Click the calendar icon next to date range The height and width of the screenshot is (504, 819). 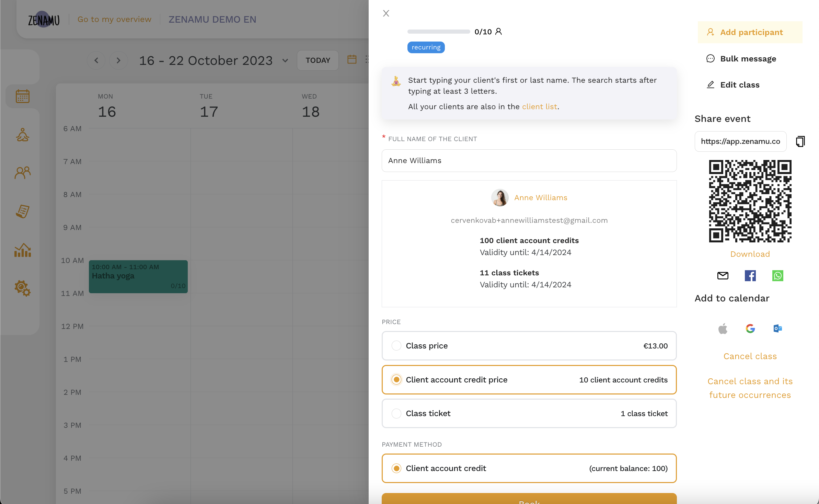[x=351, y=60]
